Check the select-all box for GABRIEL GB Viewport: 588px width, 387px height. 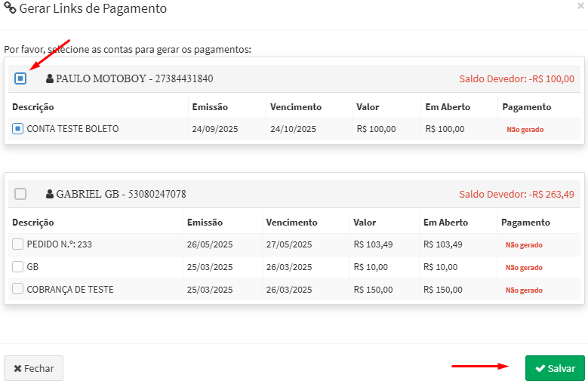[x=20, y=194]
